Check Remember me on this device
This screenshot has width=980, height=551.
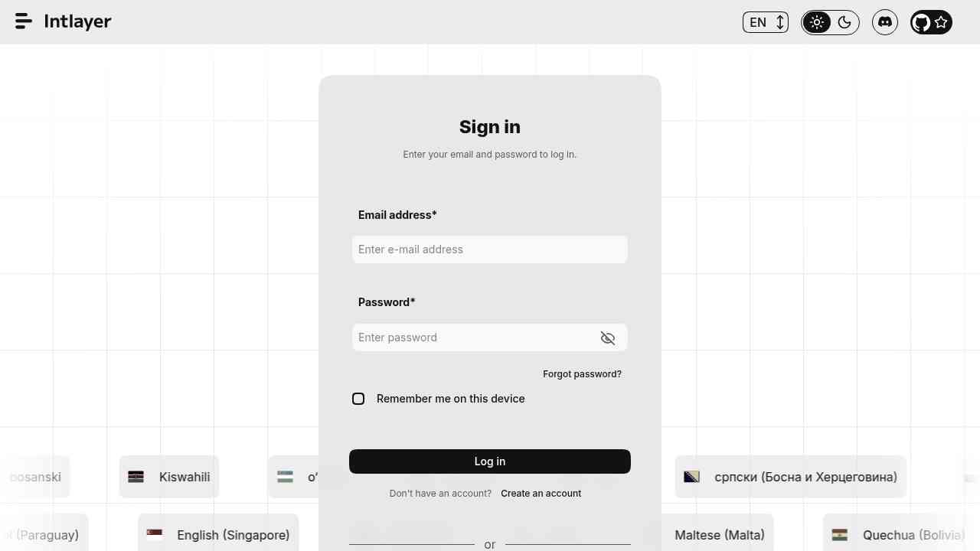(358, 399)
